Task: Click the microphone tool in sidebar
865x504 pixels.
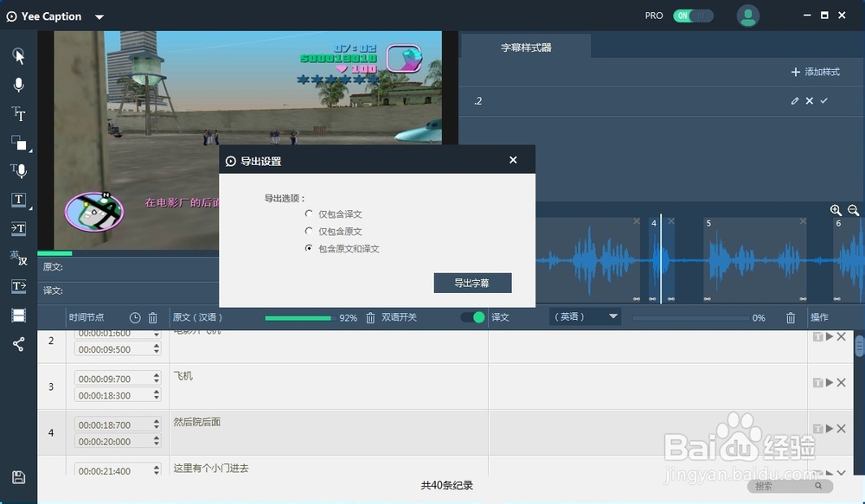Action: click(19, 85)
